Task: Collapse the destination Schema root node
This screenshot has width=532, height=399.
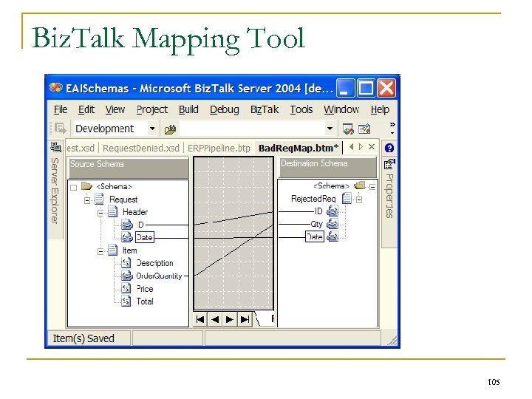Action: (372, 187)
